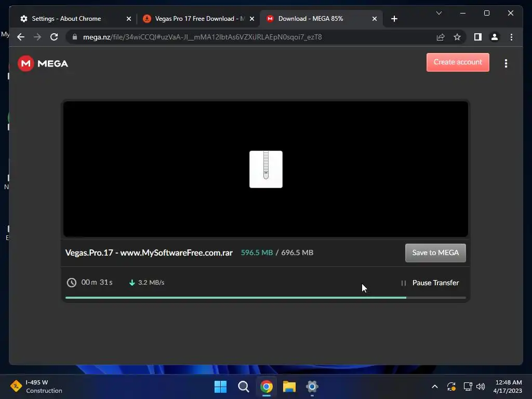This screenshot has height=399, width=532.
Task: Bookmark this page with star icon
Action: [457, 37]
